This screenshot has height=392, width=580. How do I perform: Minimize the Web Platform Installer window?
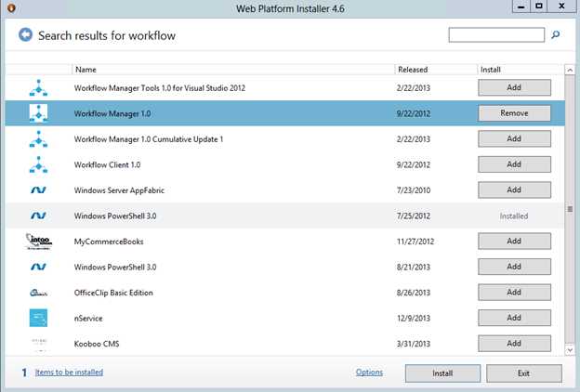click(521, 7)
